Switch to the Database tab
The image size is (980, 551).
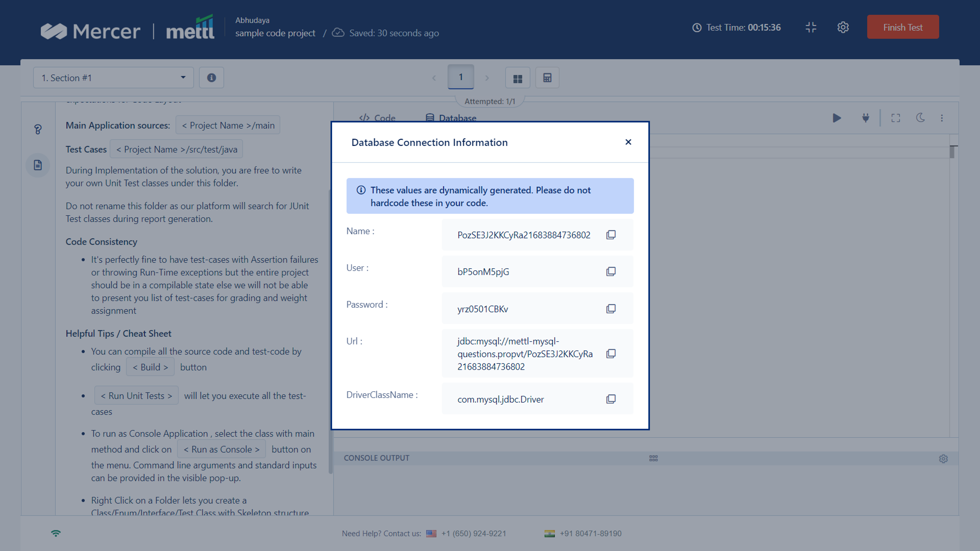[x=451, y=118]
